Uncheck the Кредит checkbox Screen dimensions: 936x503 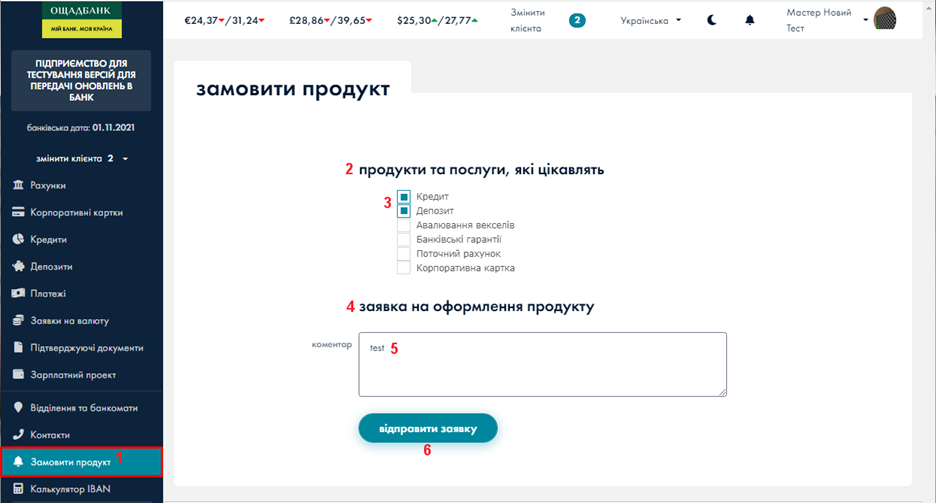(404, 197)
